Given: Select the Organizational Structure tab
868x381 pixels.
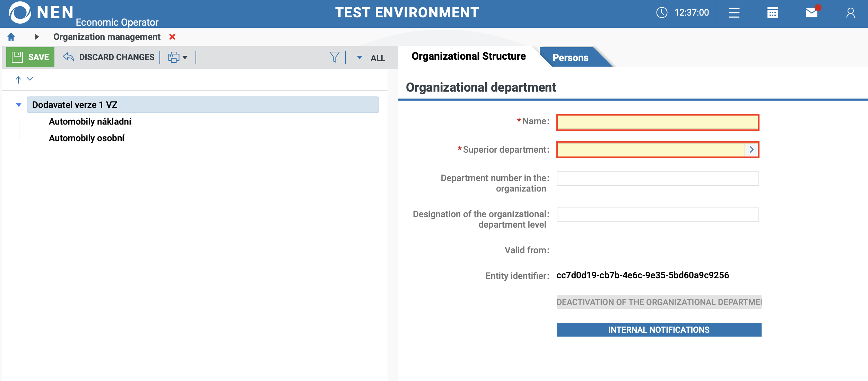Looking at the screenshot, I should point(468,56).
